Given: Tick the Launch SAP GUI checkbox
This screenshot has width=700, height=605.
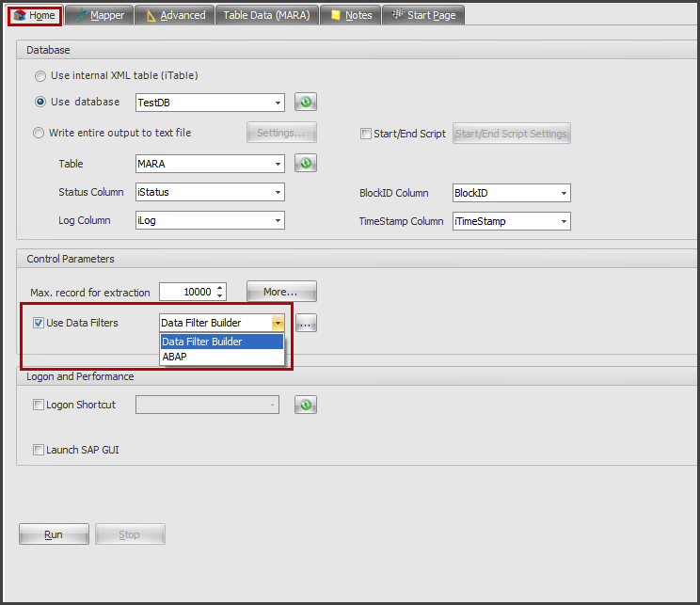Looking at the screenshot, I should click(39, 450).
